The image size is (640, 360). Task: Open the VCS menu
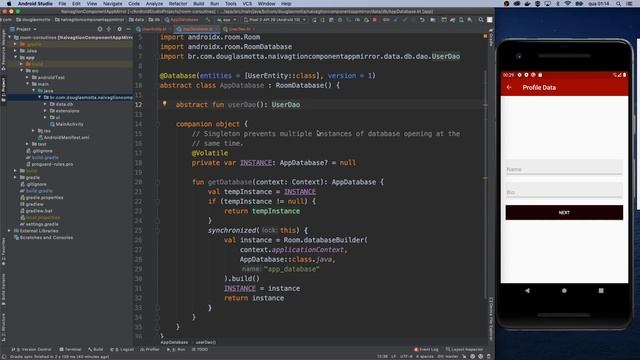pyautogui.click(x=247, y=3)
